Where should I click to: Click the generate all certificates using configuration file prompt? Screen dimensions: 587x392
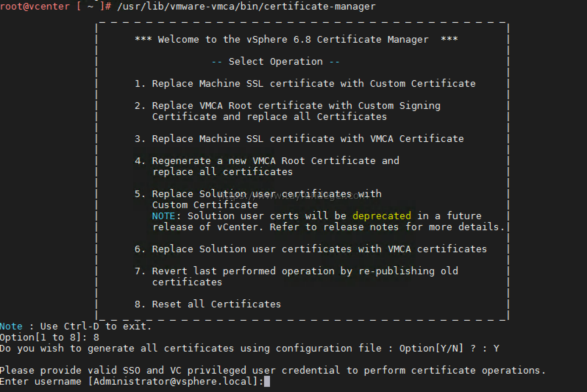[x=250, y=348]
